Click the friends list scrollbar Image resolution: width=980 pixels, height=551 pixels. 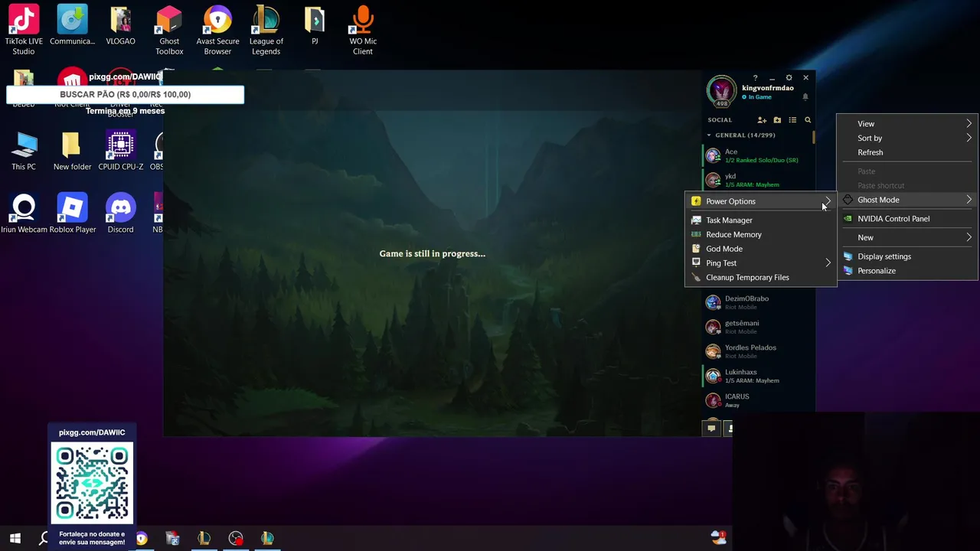pyautogui.click(x=814, y=138)
